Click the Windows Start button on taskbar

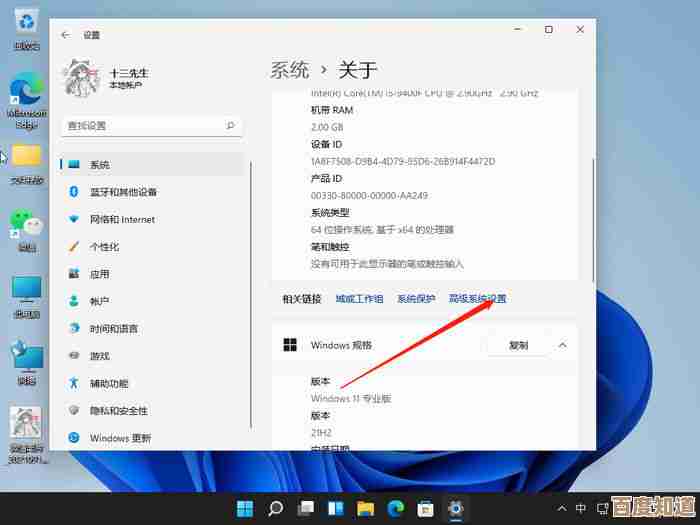pos(245,508)
